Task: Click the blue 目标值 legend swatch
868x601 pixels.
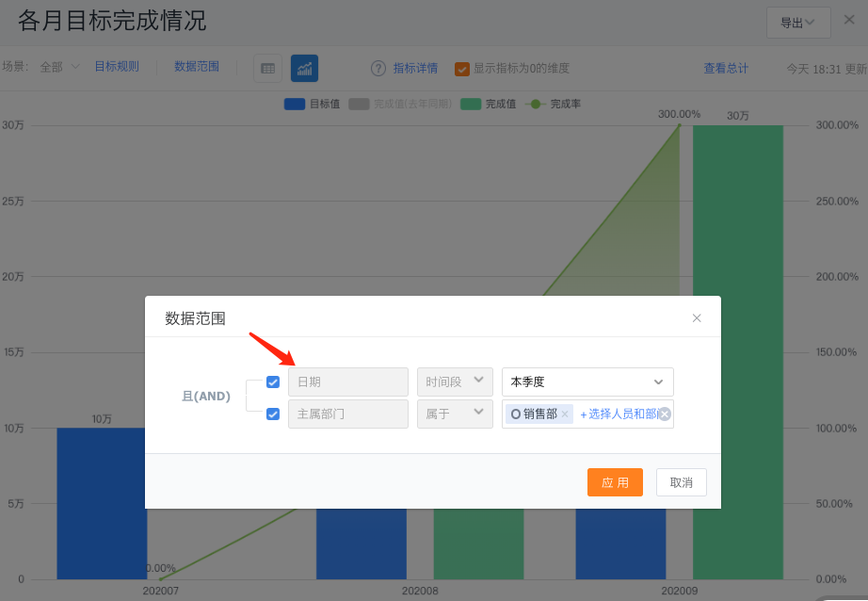Action: coord(295,104)
